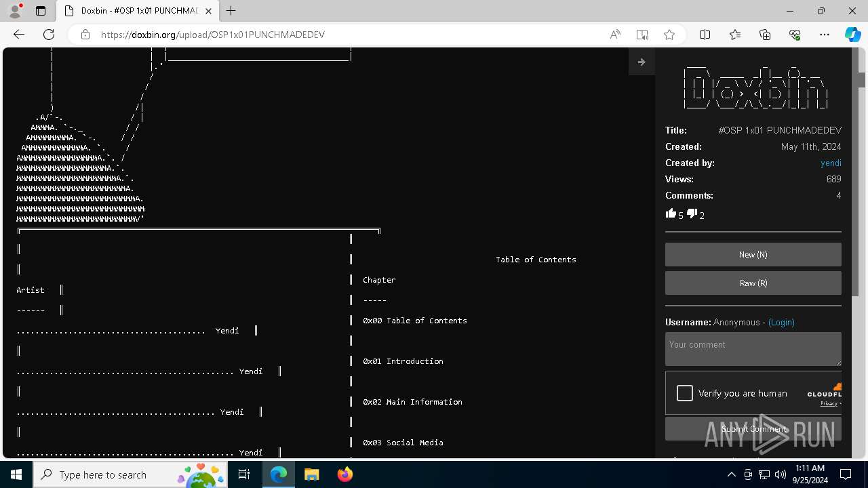This screenshot has width=868, height=488.
Task: Open the notifications center
Action: 846,474
